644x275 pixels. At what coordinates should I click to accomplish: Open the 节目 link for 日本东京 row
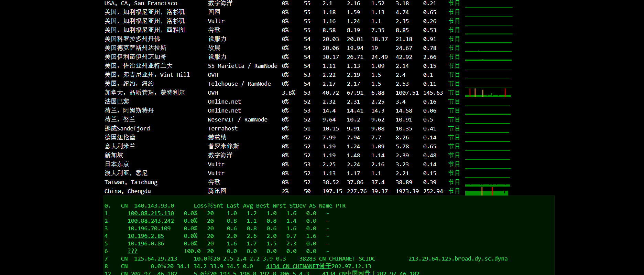click(x=454, y=164)
